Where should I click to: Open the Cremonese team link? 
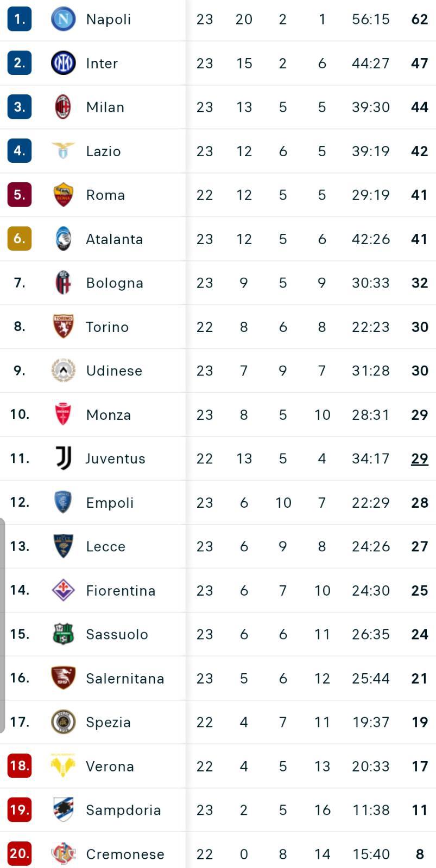click(x=125, y=854)
